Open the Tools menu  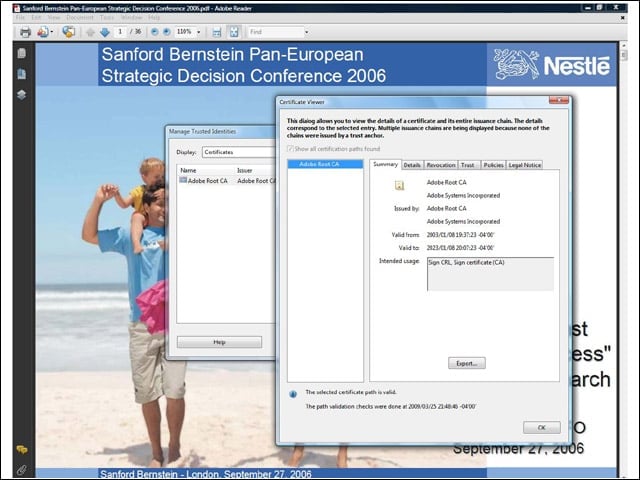(x=107, y=18)
